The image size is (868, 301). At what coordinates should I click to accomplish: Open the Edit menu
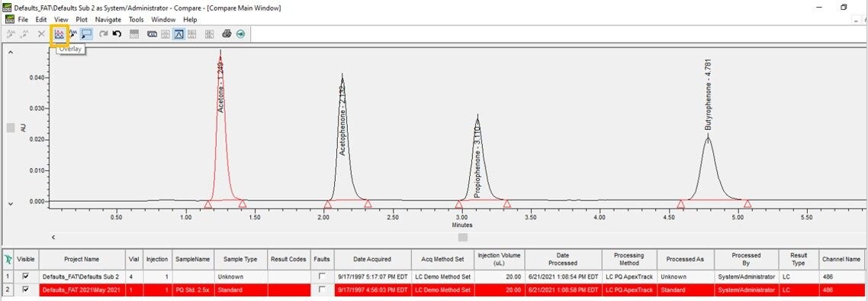coord(41,19)
